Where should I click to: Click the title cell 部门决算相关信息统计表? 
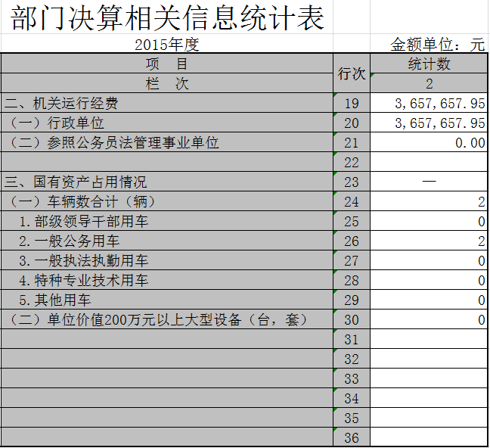pos(168,18)
